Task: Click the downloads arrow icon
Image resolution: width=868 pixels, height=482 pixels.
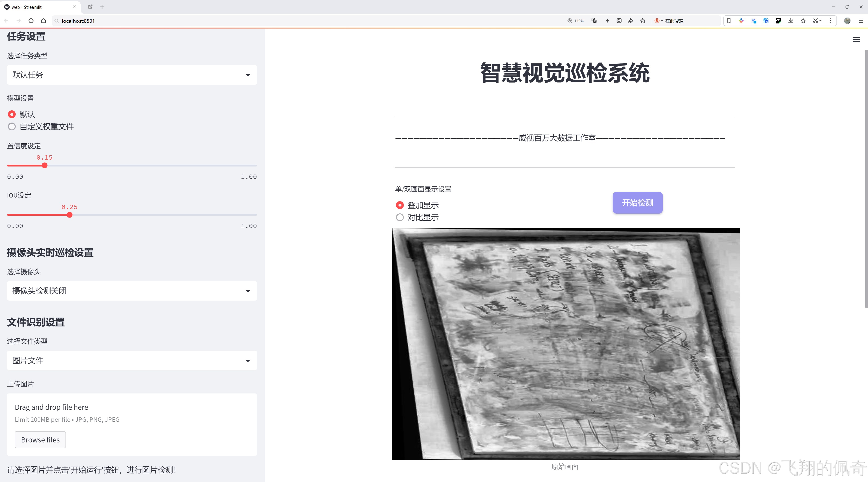Action: pyautogui.click(x=791, y=21)
